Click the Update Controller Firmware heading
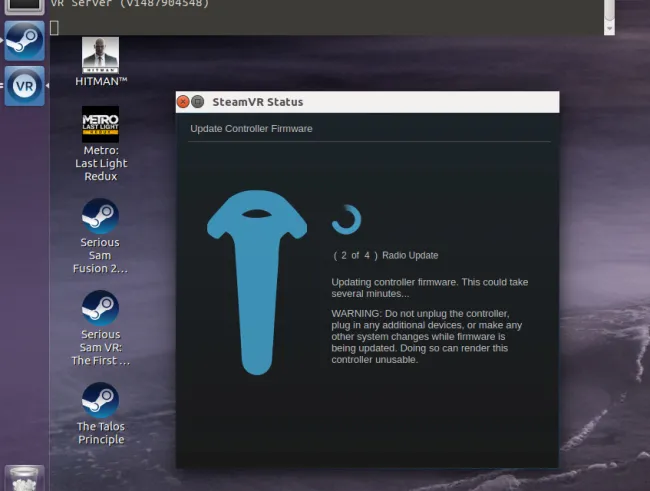650x491 pixels. 251,129
